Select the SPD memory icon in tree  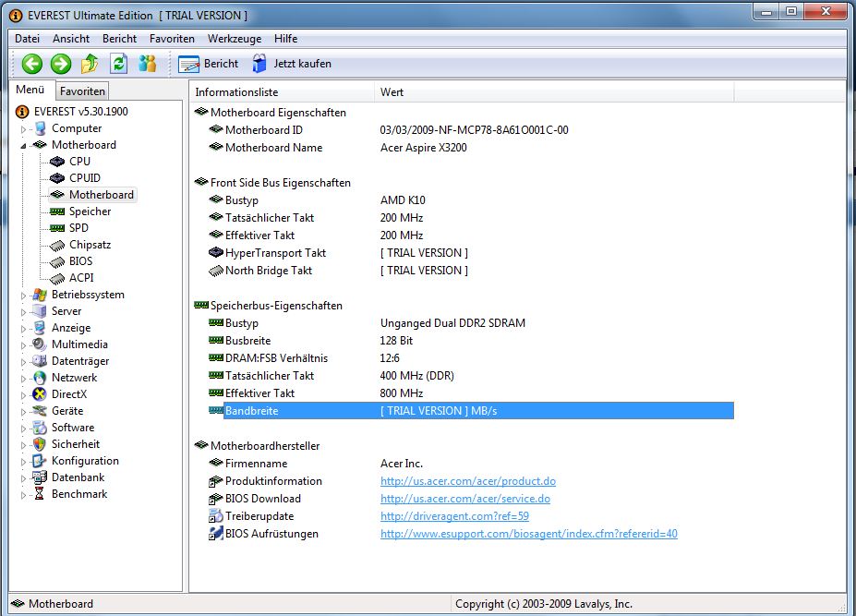tap(57, 228)
